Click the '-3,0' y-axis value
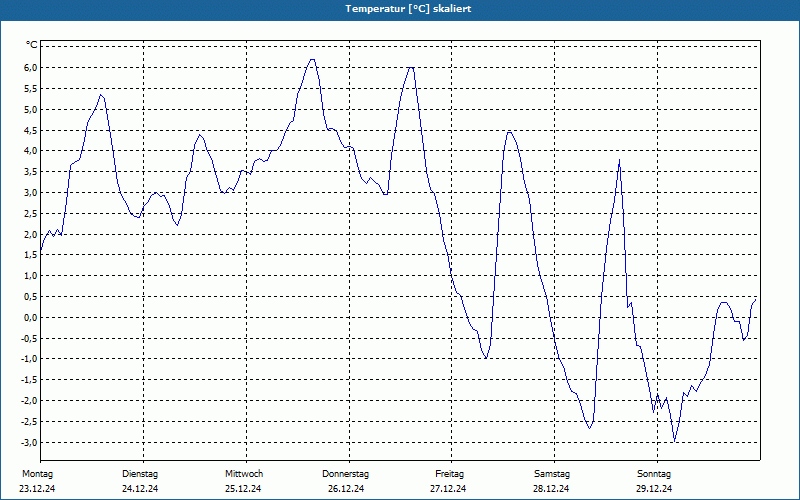The width and height of the screenshot is (800, 500). pyautogui.click(x=29, y=443)
